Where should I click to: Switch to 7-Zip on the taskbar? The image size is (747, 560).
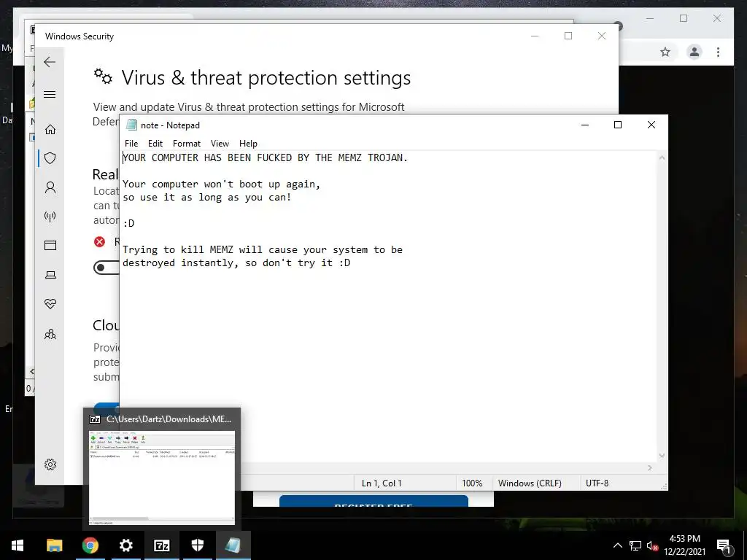(161, 545)
